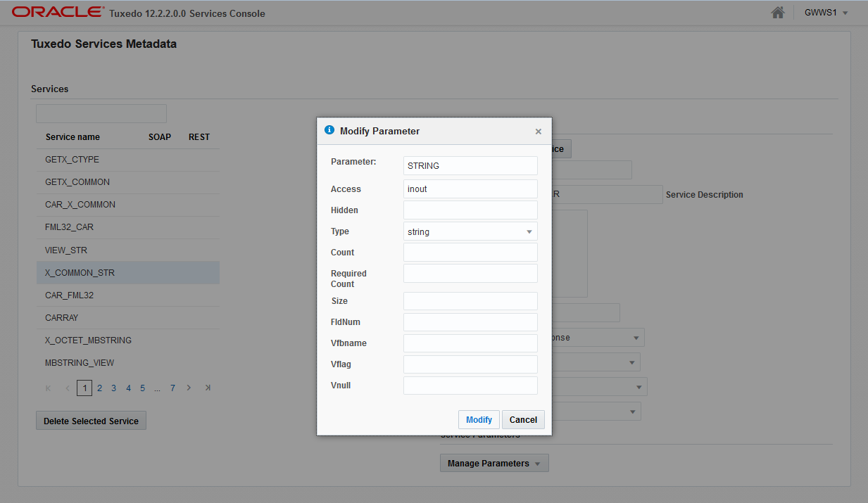The height and width of the screenshot is (503, 868).
Task: Select the CARRAY service row
Action: click(127, 317)
